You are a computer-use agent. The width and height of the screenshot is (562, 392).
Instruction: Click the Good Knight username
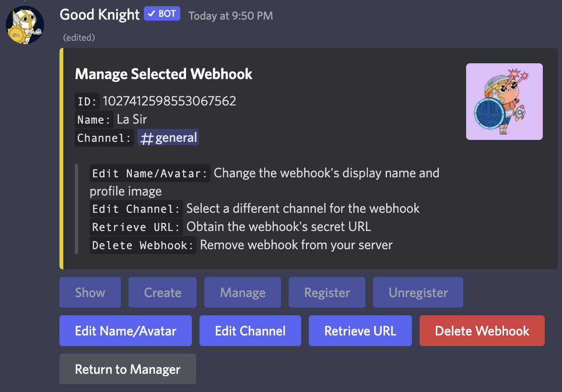tap(99, 15)
